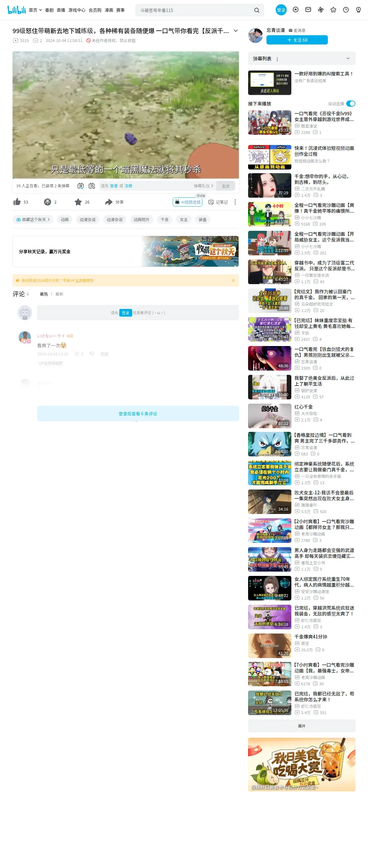
Task: Reply to comment via 回复
Action: (105, 354)
